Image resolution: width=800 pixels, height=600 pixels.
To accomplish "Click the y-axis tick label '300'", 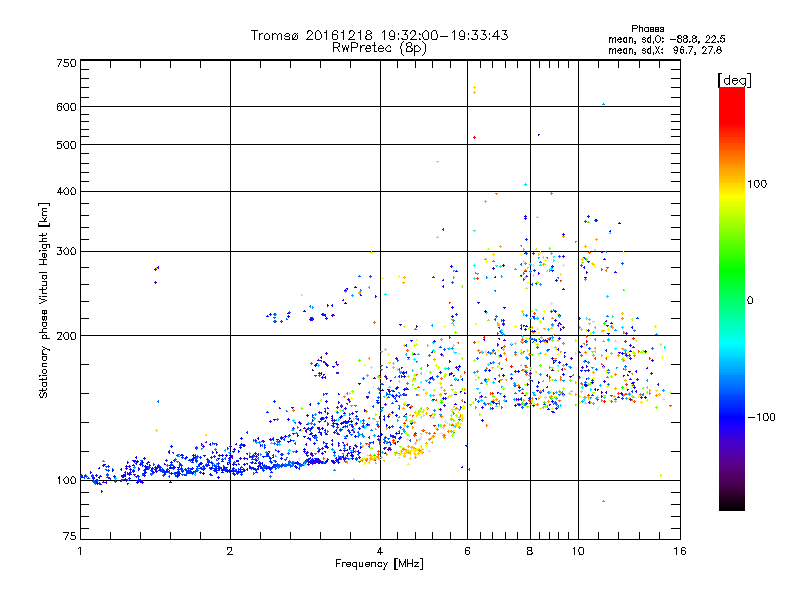I will click(x=66, y=251).
